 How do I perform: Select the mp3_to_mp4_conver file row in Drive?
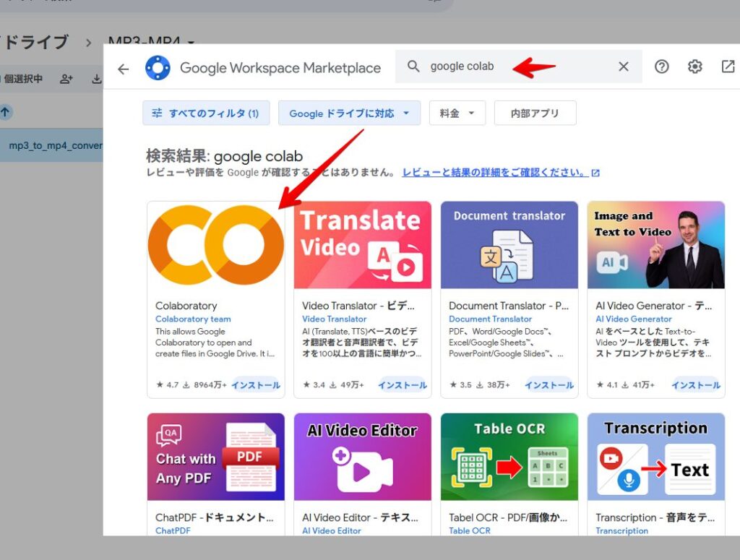point(51,145)
